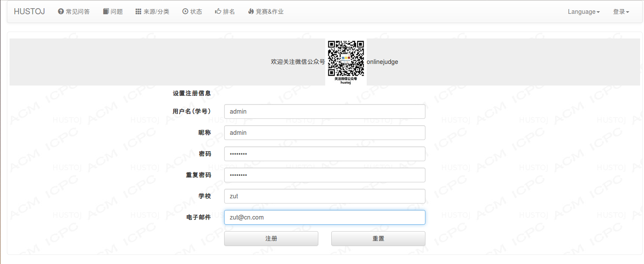This screenshot has width=644, height=264.
Task: Click the WeChat QR code image
Action: (x=346, y=62)
